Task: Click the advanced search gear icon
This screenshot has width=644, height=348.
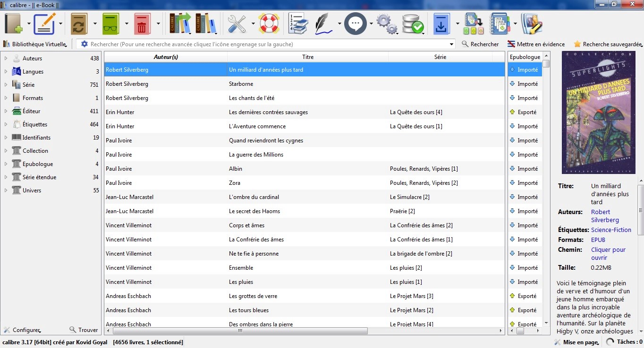Action: [85, 44]
